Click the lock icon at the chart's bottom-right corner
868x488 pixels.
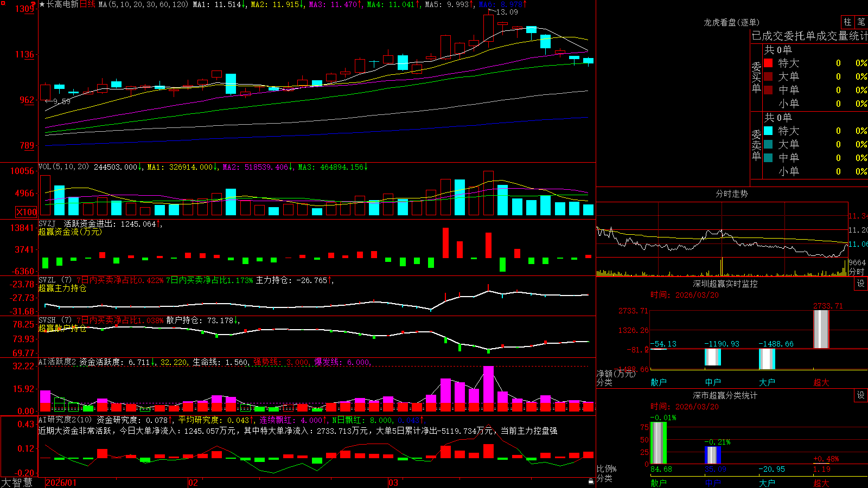(x=591, y=481)
